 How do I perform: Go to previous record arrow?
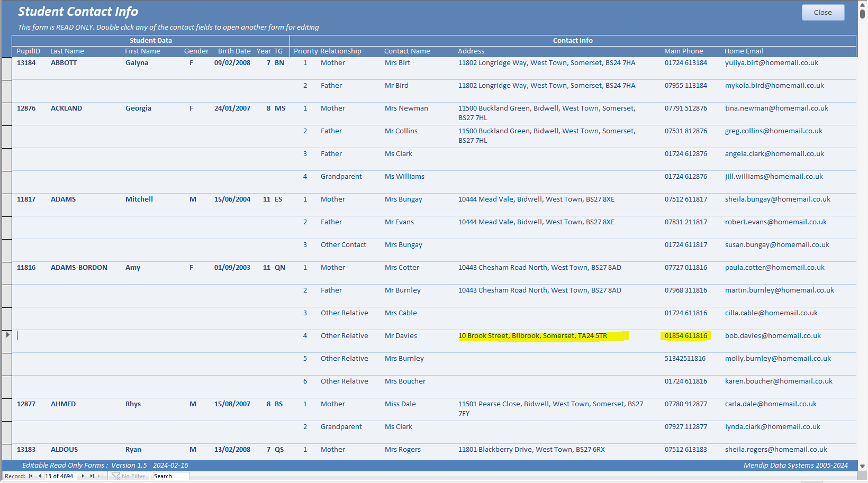click(x=39, y=476)
